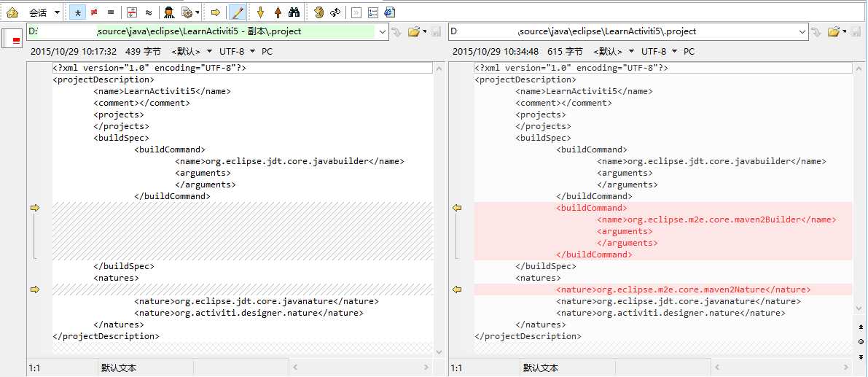Toggle the line details list icon
This screenshot has height=377, width=868.
pyautogui.click(x=373, y=12)
